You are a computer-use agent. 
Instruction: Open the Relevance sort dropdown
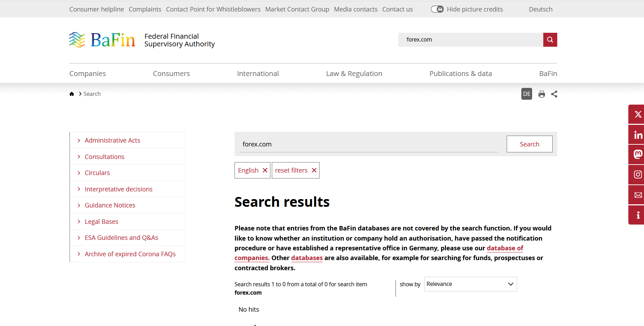pos(470,284)
